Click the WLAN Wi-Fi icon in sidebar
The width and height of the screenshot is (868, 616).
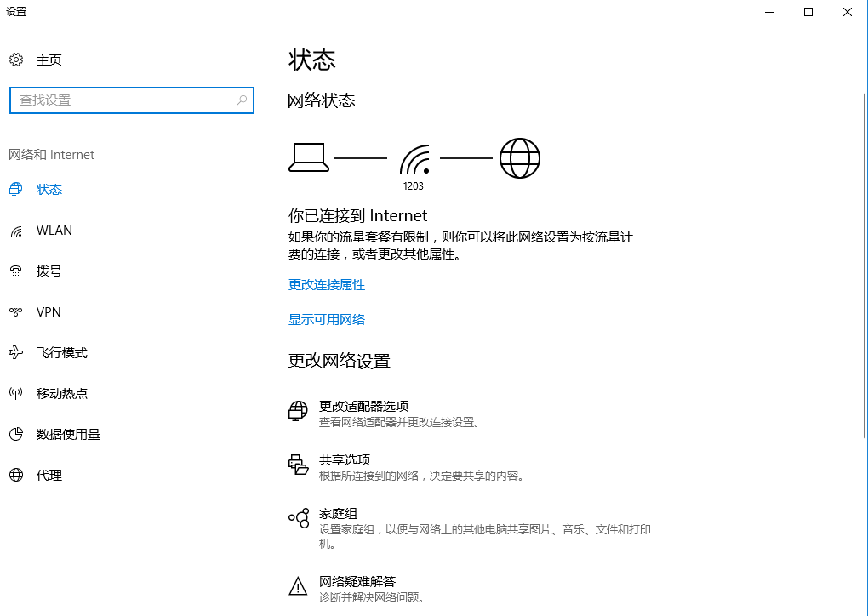tap(15, 231)
